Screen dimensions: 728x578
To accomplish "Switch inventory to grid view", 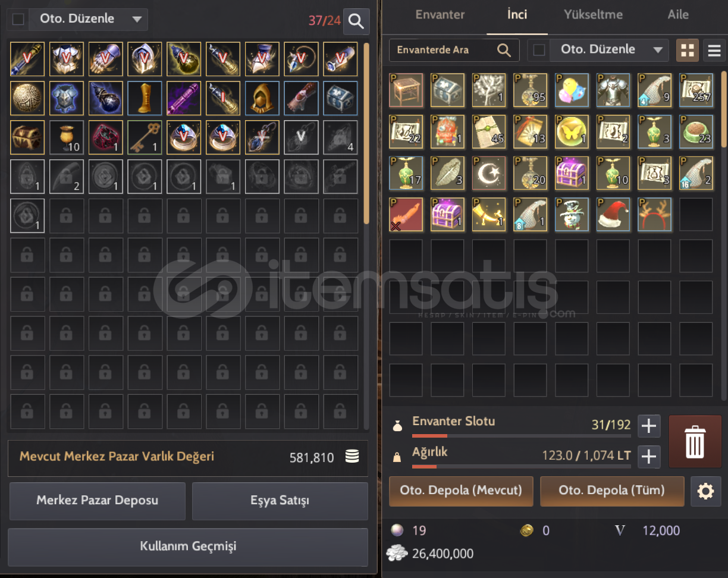I will 688,51.
